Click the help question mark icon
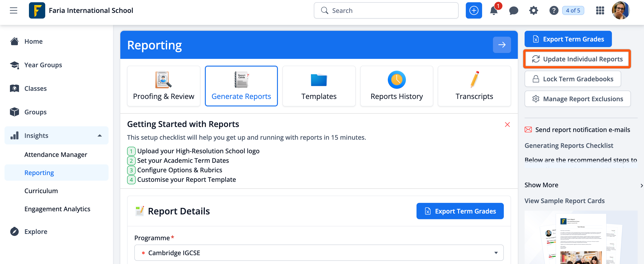This screenshot has height=264, width=644. [x=554, y=10]
